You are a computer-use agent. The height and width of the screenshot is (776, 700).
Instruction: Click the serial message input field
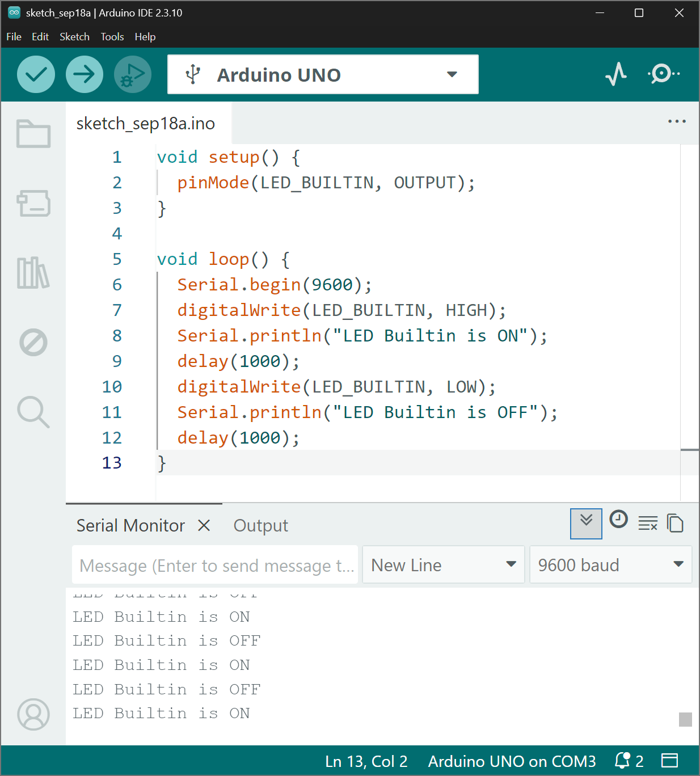215,565
